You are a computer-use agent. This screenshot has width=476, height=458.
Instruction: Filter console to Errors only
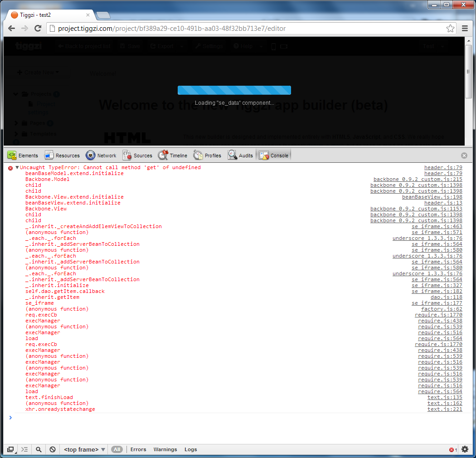coord(138,449)
